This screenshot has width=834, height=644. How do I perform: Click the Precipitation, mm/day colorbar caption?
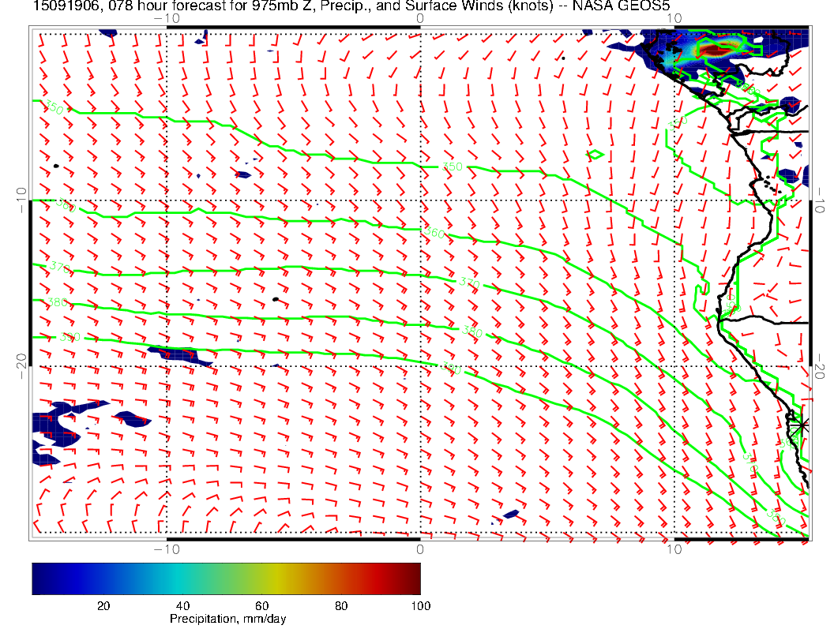coord(227,619)
